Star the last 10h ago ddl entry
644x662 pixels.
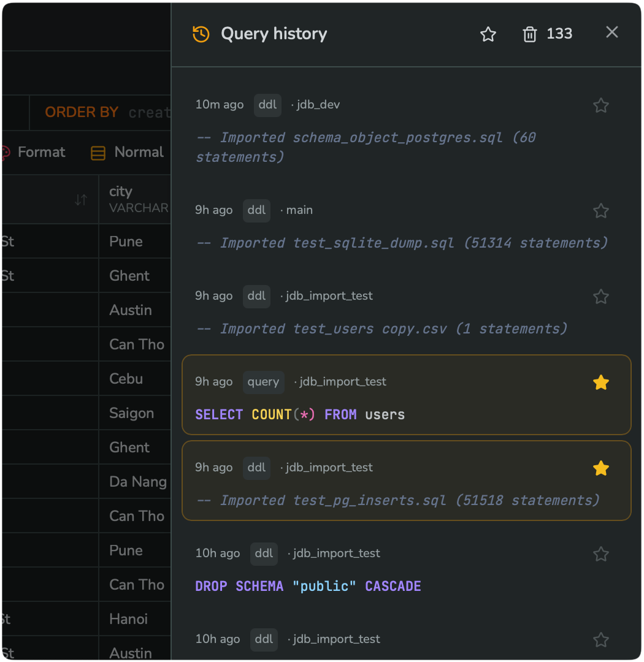point(600,639)
